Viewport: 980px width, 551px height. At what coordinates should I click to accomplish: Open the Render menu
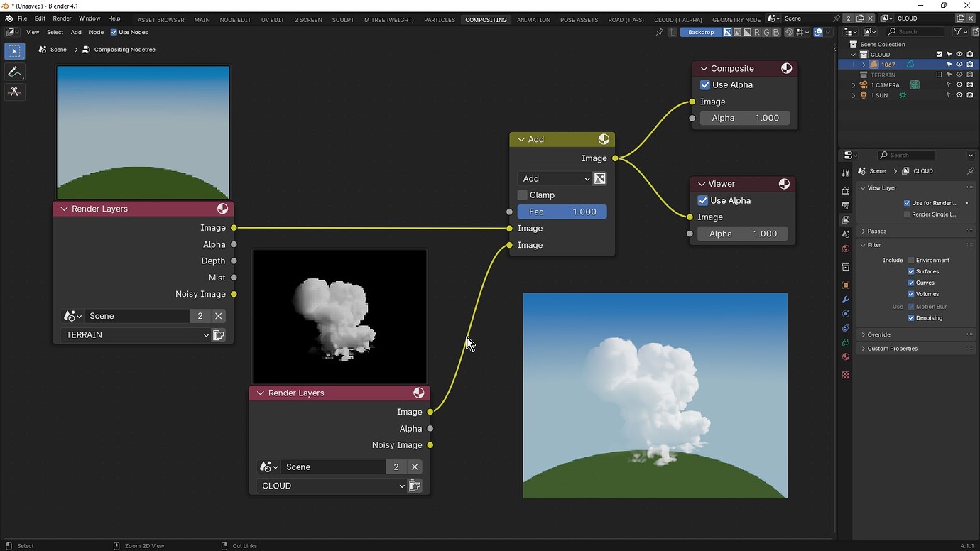[x=62, y=18]
